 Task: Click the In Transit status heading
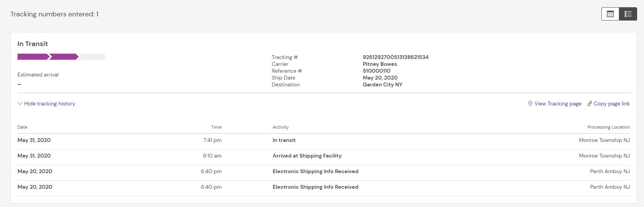coord(33,44)
